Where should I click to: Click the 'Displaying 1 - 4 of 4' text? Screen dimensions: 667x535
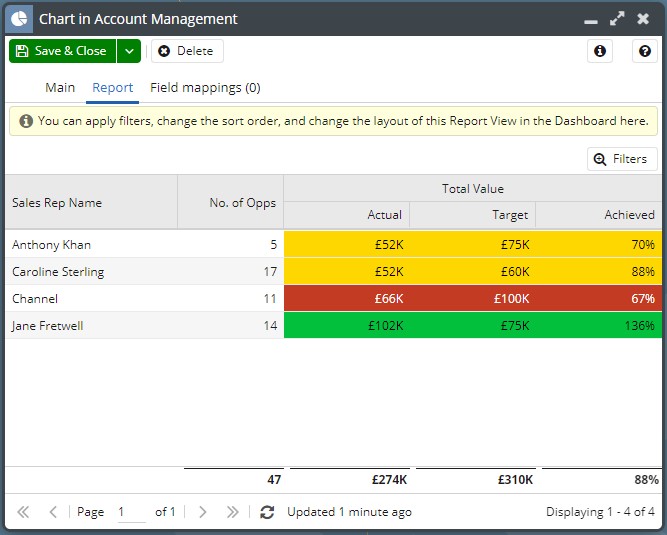tap(600, 512)
